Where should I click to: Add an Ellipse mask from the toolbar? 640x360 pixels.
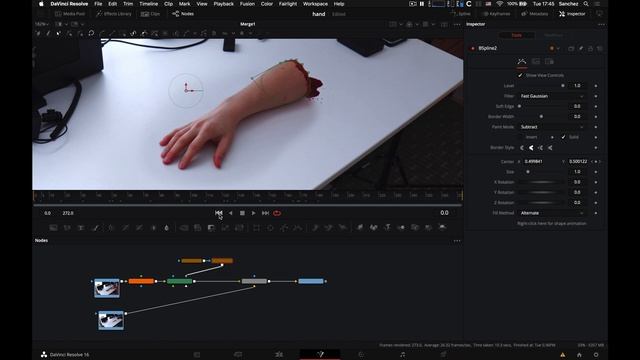pyautogui.click(x=270, y=227)
